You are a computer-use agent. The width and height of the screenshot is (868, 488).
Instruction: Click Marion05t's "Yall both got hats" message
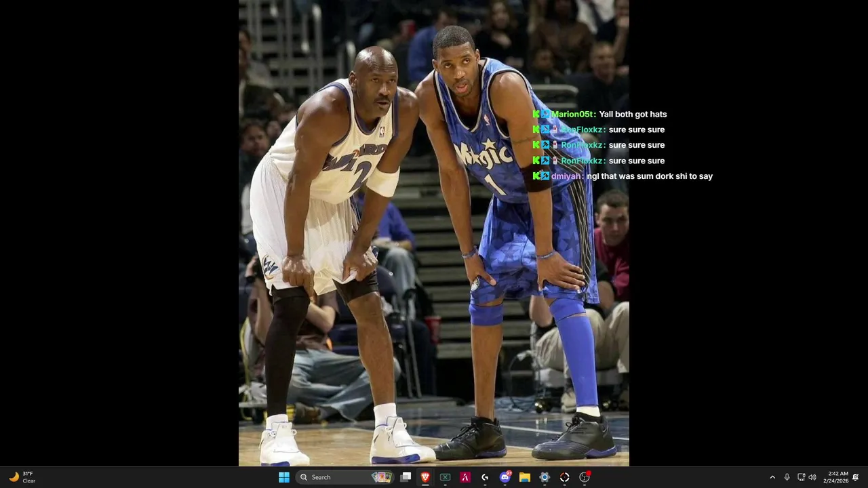(x=633, y=115)
